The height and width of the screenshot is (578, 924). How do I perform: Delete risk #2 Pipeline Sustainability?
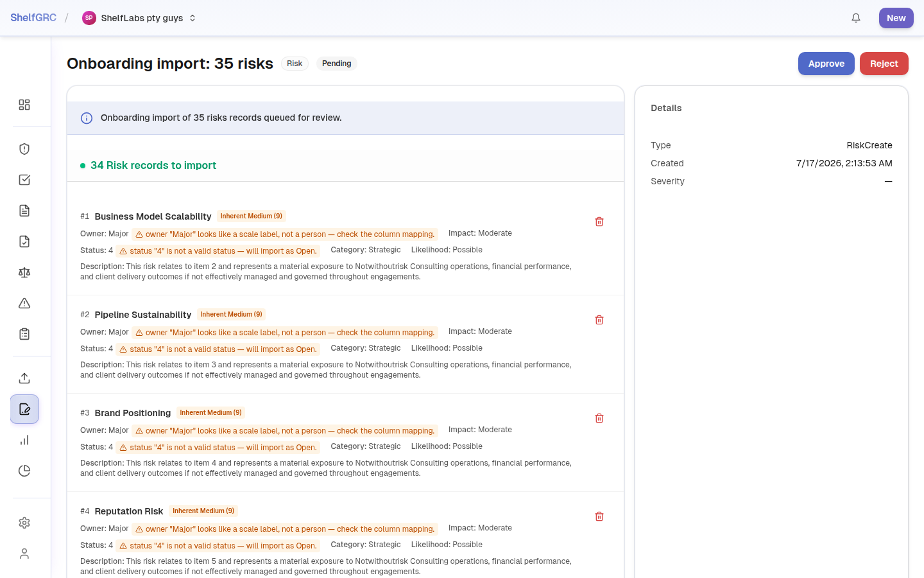pyautogui.click(x=599, y=320)
